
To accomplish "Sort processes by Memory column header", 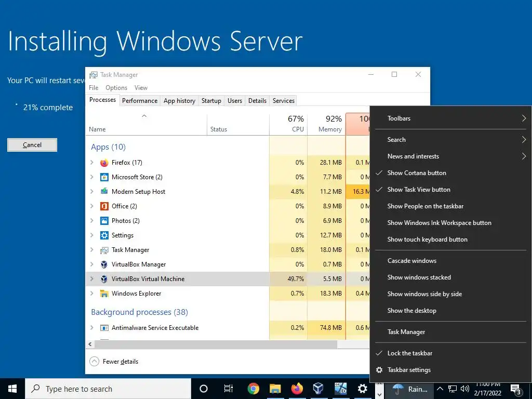I will click(326, 124).
